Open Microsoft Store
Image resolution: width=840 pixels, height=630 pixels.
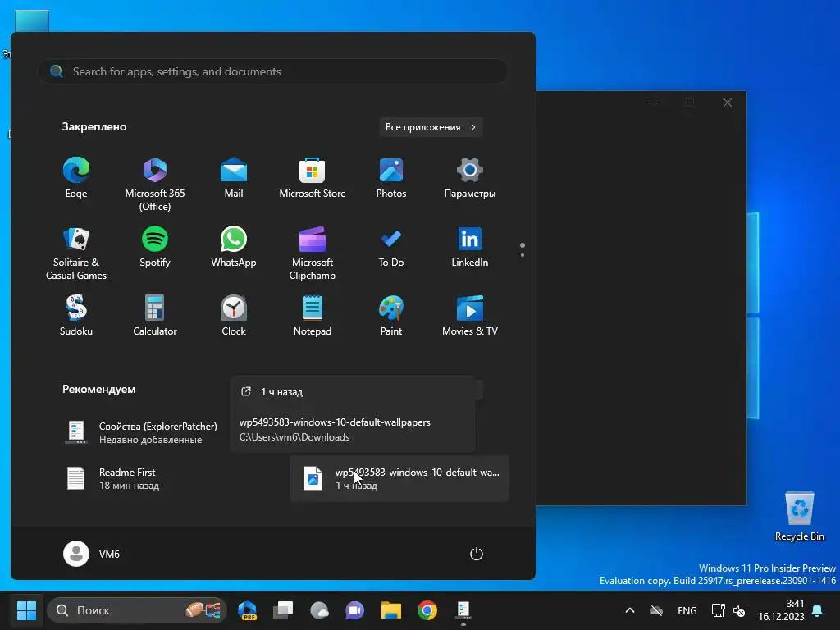point(313,178)
